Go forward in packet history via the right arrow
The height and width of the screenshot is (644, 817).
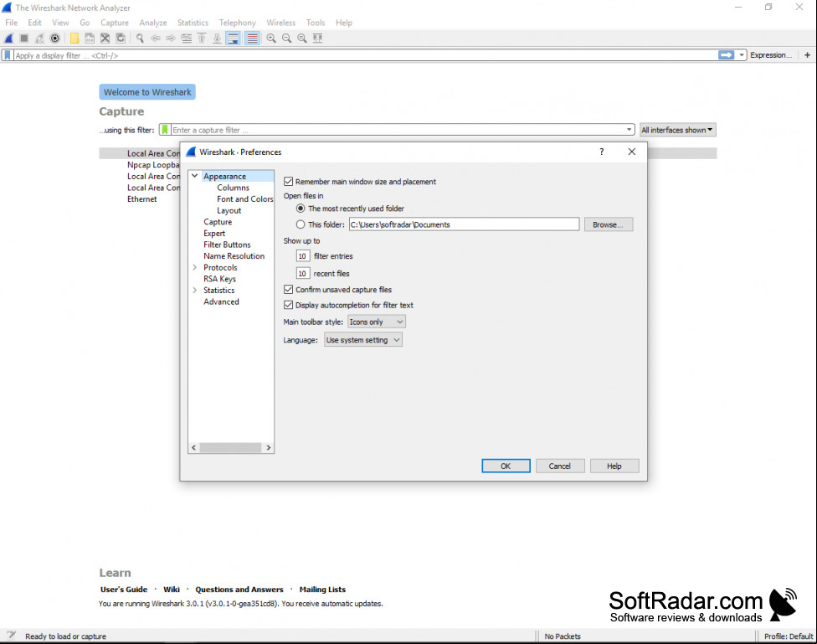click(171, 38)
